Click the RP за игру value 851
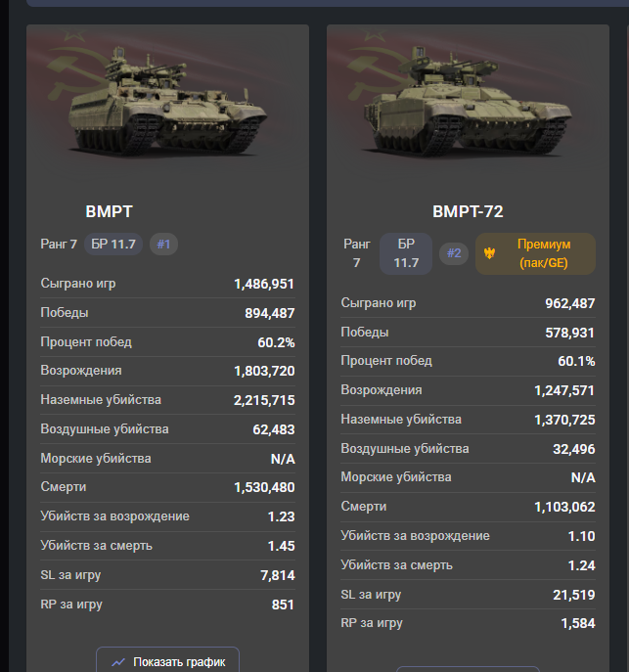This screenshot has height=672, width=629. [283, 605]
